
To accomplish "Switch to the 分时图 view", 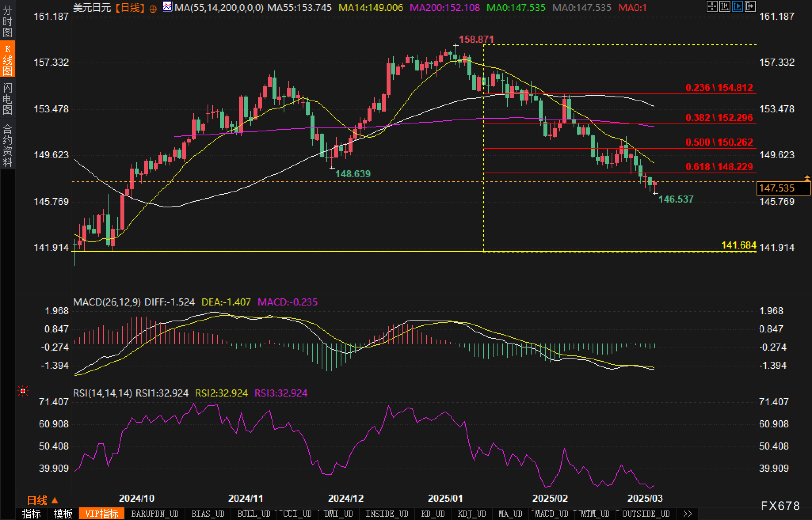I will [8, 22].
